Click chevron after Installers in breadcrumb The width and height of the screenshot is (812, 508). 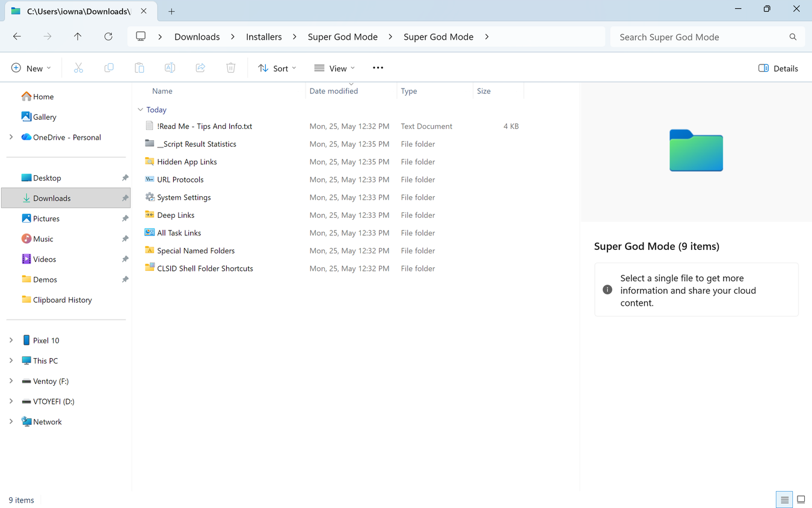click(295, 37)
